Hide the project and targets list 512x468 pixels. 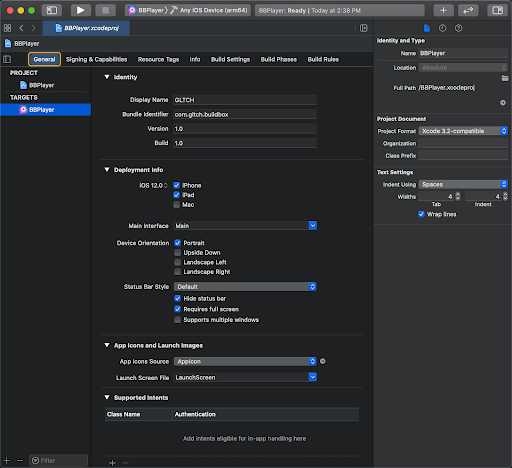7,59
